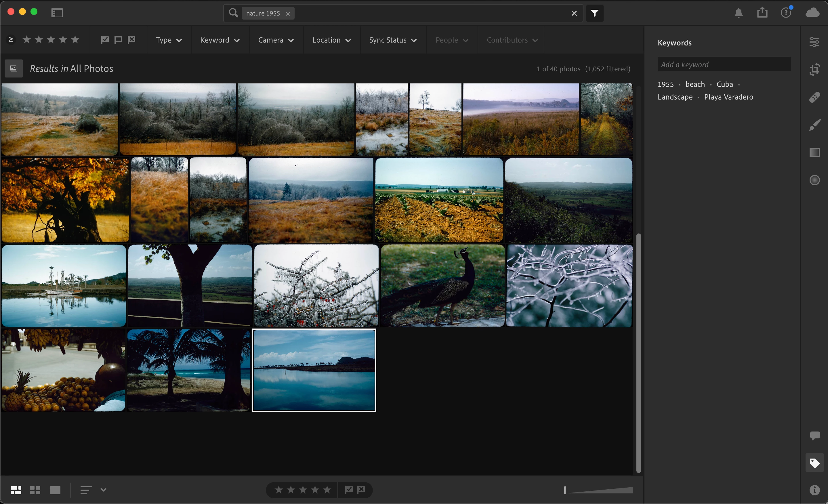Select the Crop and Rotate tool
The height and width of the screenshot is (504, 828).
pos(814,70)
